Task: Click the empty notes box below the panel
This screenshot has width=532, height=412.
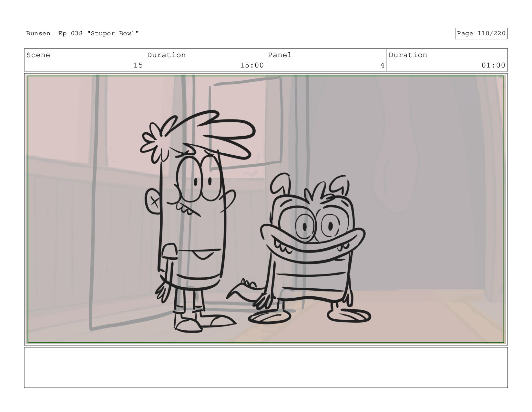Action: pyautogui.click(x=266, y=367)
